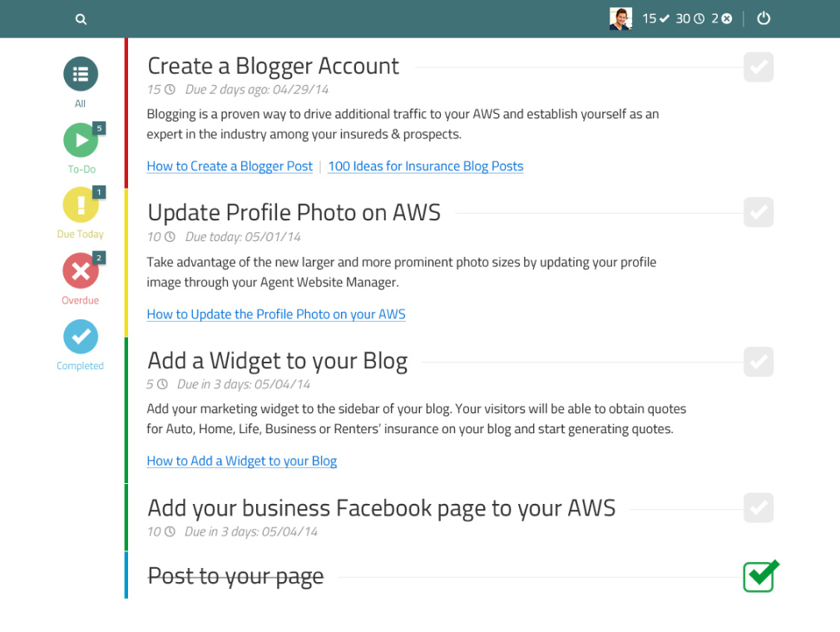Click the search magnifier icon
Screen dimensions: 840x632
coord(81,19)
